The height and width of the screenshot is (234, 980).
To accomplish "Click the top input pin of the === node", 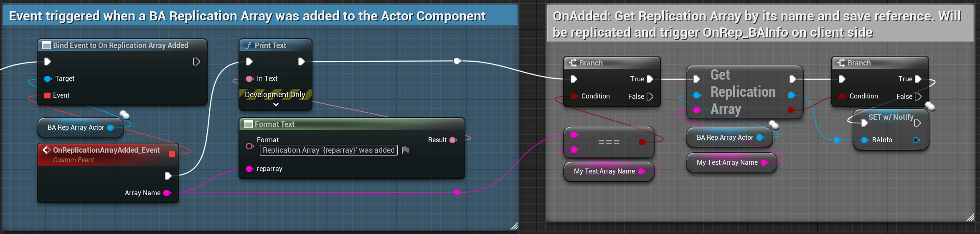I will [x=574, y=135].
